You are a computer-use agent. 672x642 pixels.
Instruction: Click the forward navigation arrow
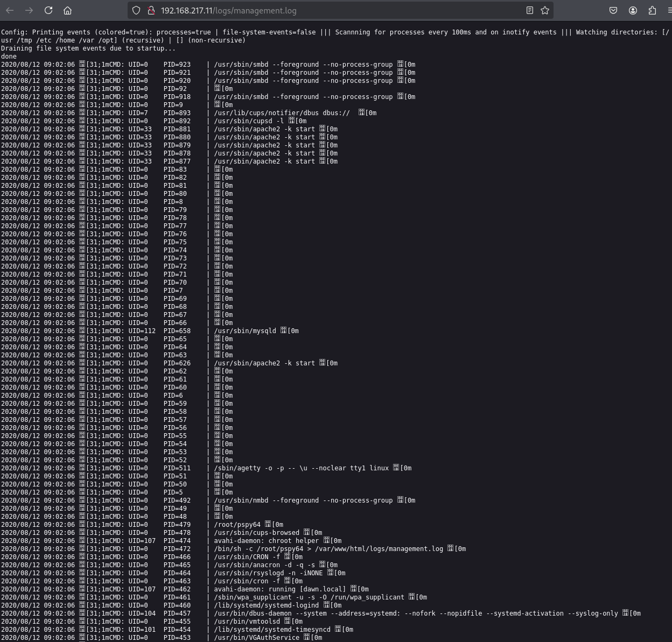(29, 10)
